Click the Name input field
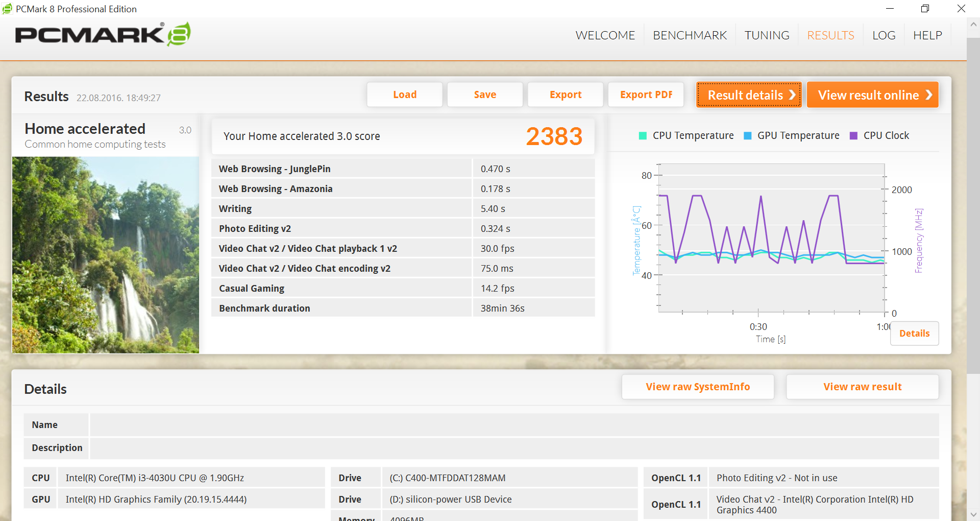This screenshot has width=980, height=521. 514,425
